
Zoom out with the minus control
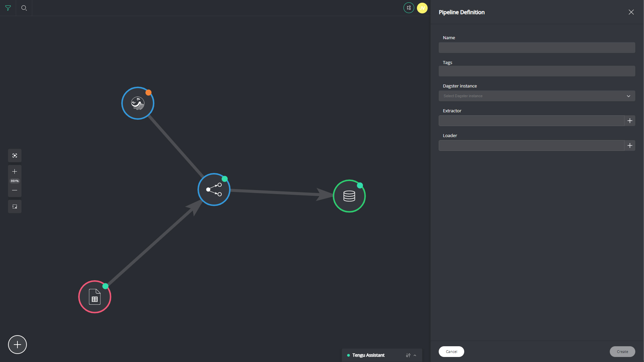(x=15, y=190)
